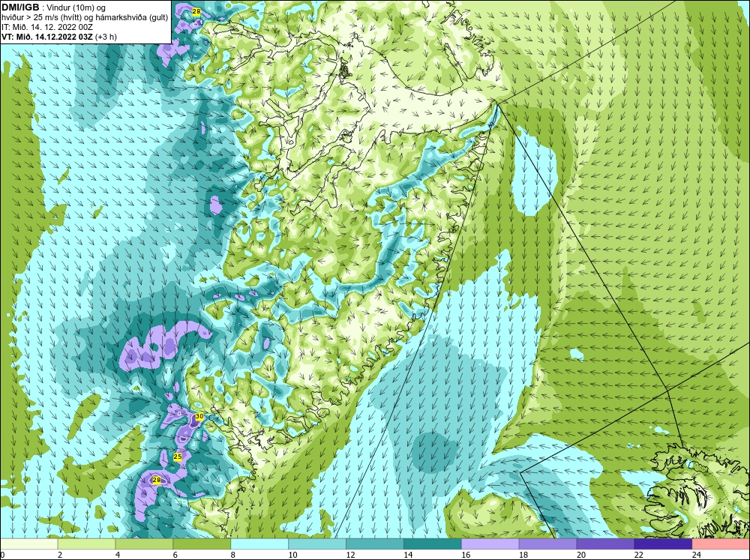Click the teal segment between 12 and 14
The image size is (750, 560).
point(375,544)
